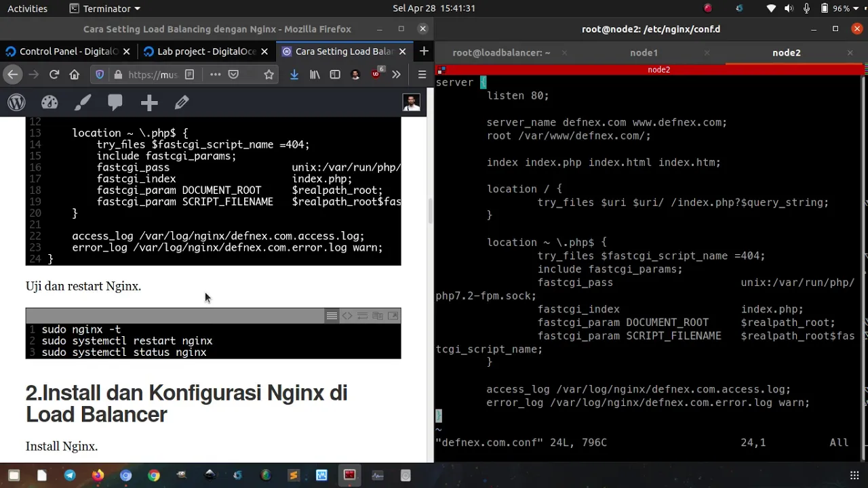Open the WordPress comments bubble icon

coord(115,102)
